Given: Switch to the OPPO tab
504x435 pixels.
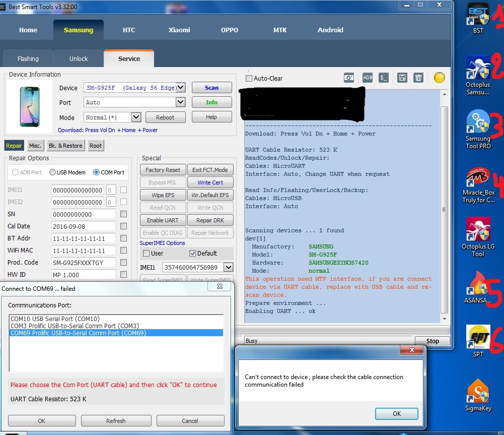Looking at the screenshot, I should click(230, 30).
